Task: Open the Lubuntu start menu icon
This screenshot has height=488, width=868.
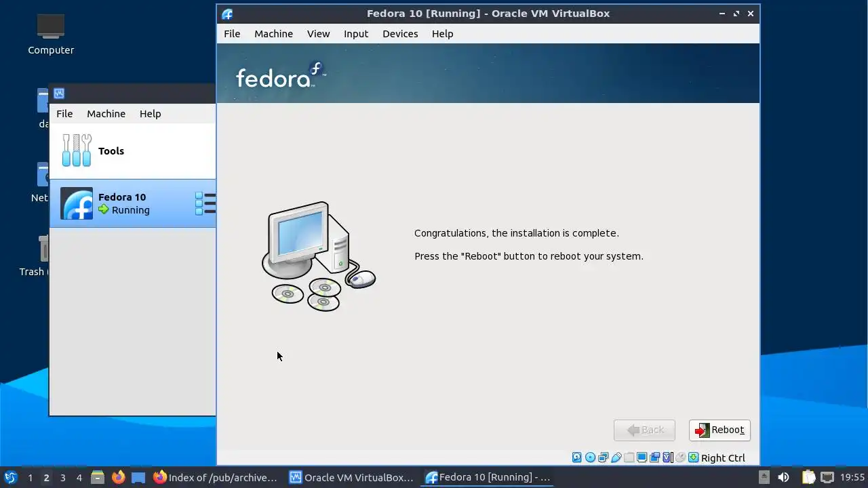Action: pyautogui.click(x=10, y=477)
